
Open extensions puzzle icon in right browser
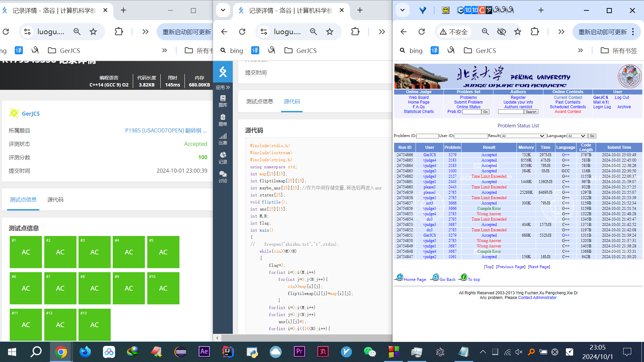(535, 32)
